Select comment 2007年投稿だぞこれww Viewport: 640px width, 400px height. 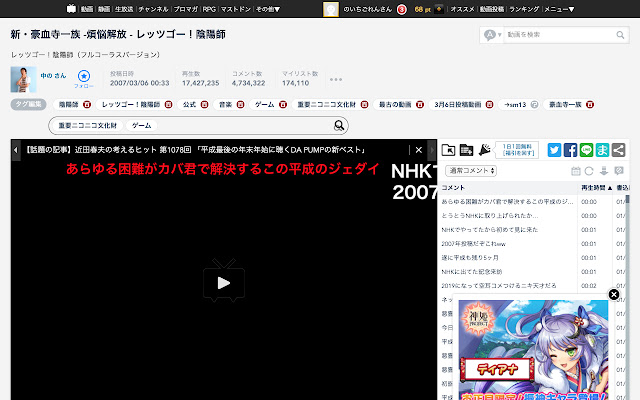pyautogui.click(x=473, y=244)
